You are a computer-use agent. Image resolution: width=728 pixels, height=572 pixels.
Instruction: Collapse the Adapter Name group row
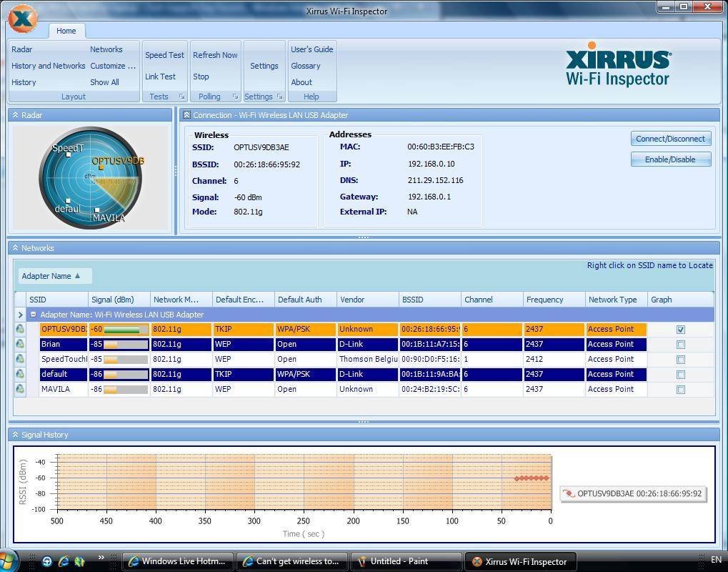[34, 315]
